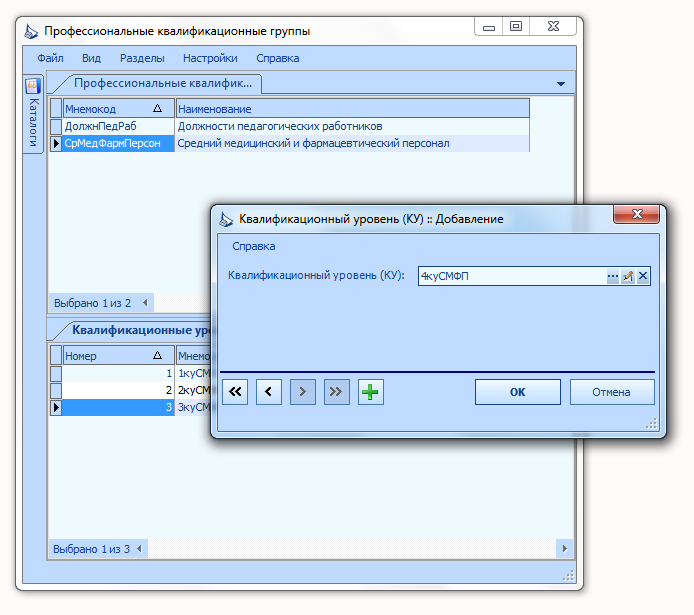Open the Разделы menu
The height and width of the screenshot is (615, 694).
142,58
